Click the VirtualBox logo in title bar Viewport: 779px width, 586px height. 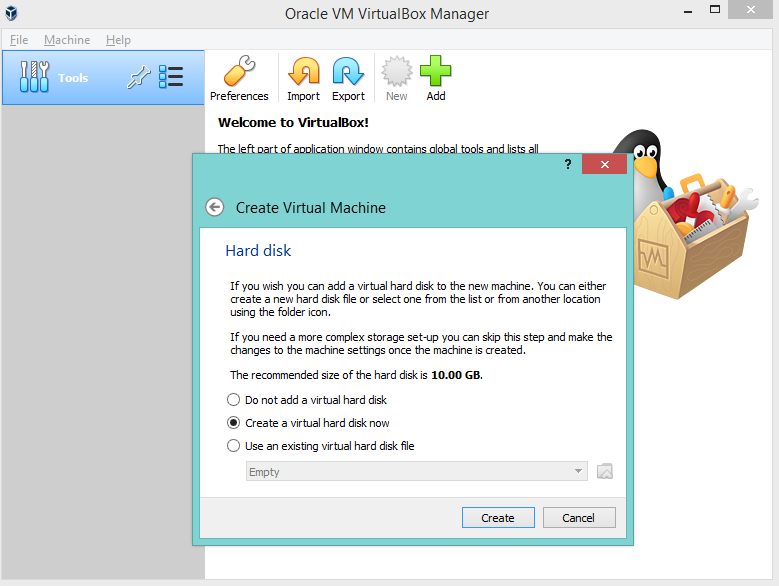(x=11, y=13)
